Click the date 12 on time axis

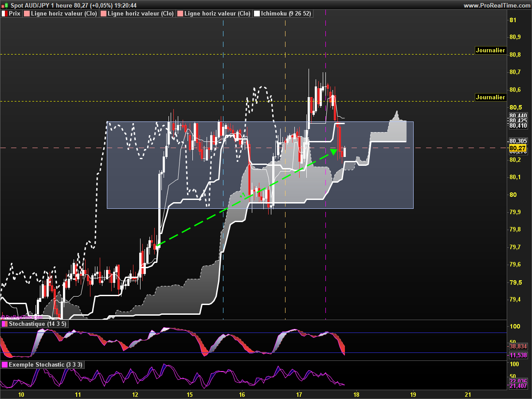tap(135, 394)
